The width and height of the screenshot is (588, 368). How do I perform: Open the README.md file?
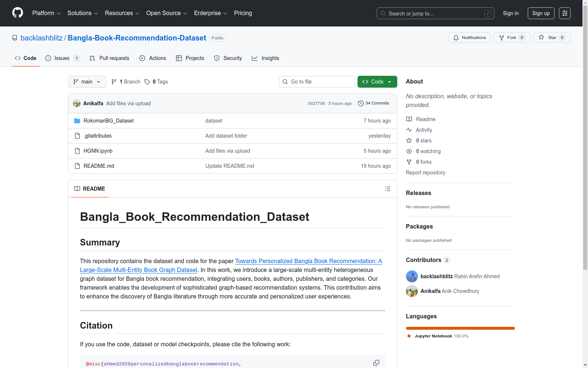(99, 166)
